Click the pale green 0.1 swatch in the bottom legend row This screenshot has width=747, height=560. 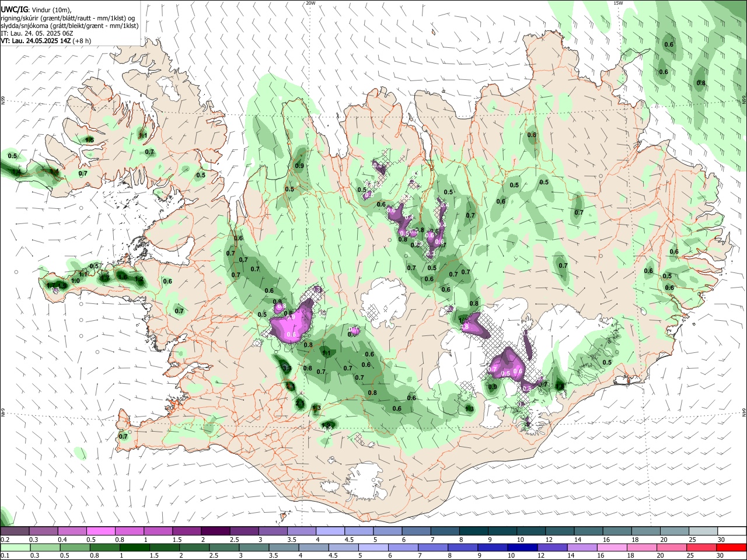tap(15, 548)
